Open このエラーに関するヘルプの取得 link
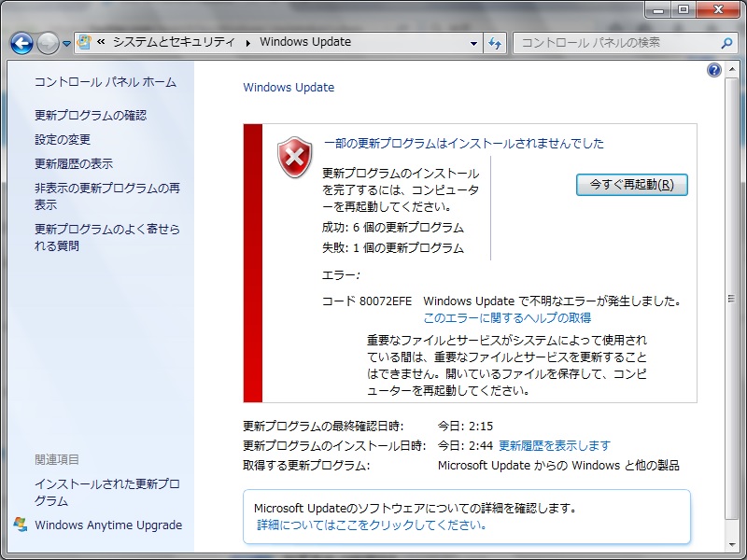The width and height of the screenshot is (747, 560). (507, 317)
